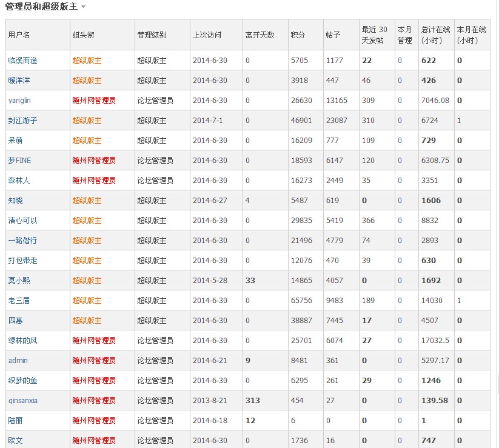
Task: Open user profile 绿林的风
Action: click(x=22, y=341)
